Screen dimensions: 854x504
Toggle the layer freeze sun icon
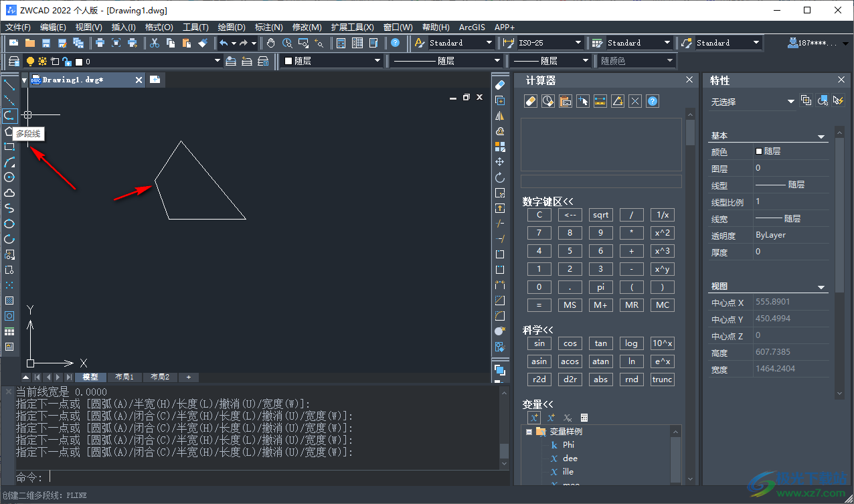coord(42,62)
